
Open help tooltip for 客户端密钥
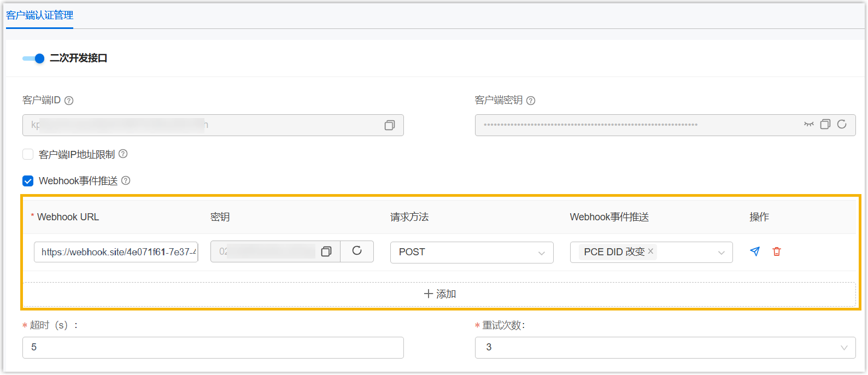point(531,101)
